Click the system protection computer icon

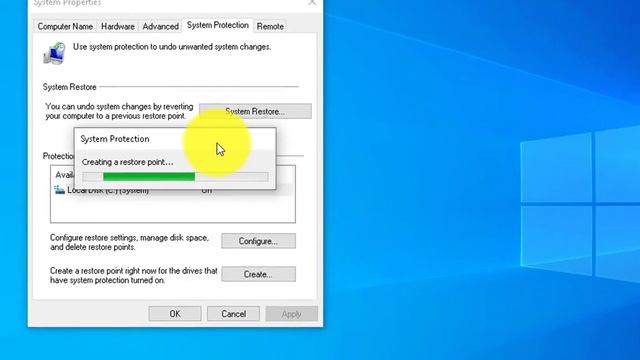(54, 53)
